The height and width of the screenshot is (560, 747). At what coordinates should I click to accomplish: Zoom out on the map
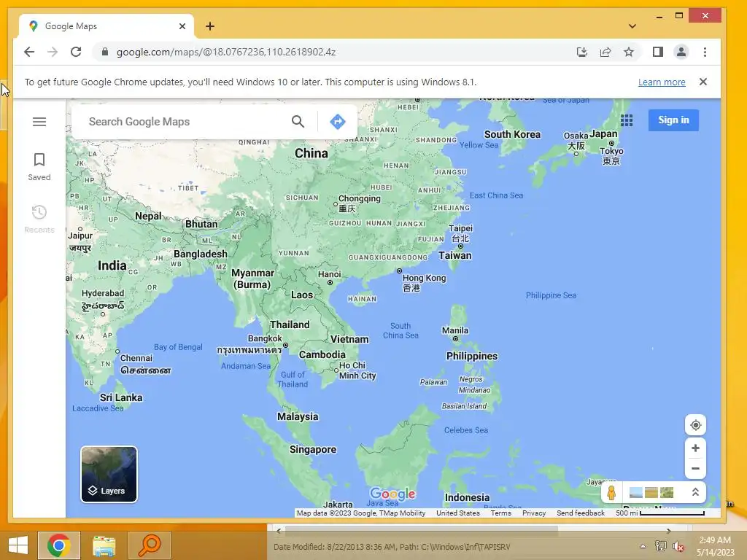click(x=695, y=469)
